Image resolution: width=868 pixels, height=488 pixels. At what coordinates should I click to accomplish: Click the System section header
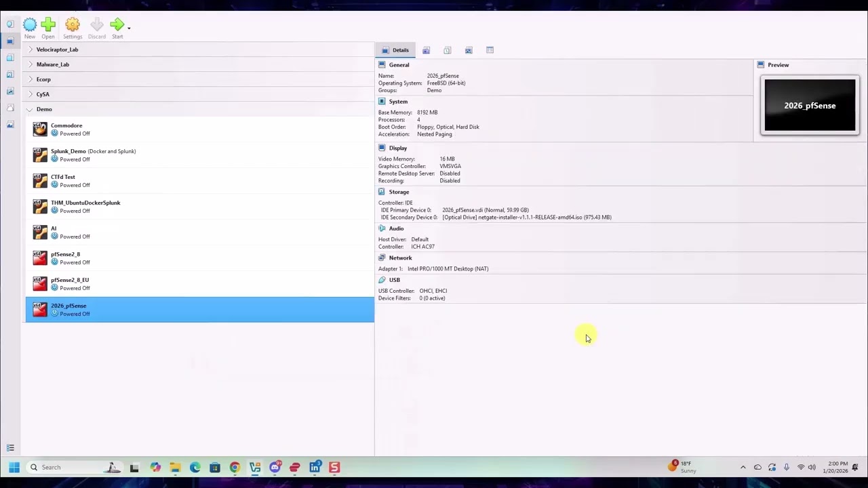click(398, 102)
